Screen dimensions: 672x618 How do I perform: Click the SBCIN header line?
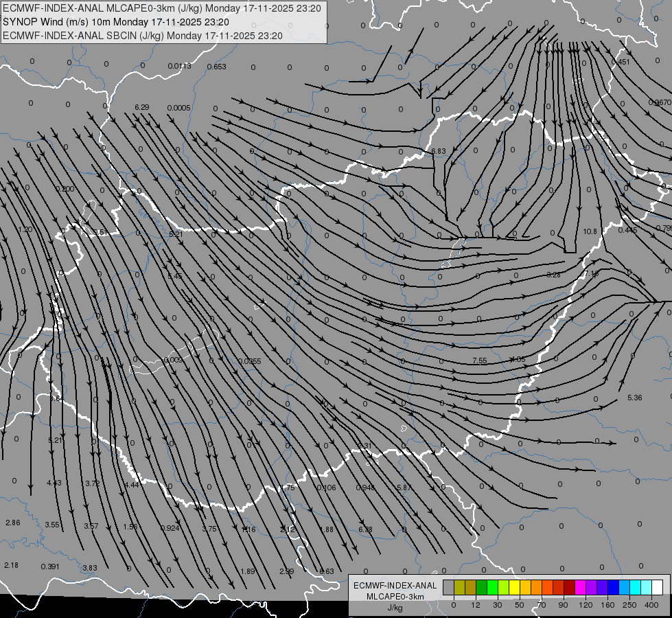143,36
